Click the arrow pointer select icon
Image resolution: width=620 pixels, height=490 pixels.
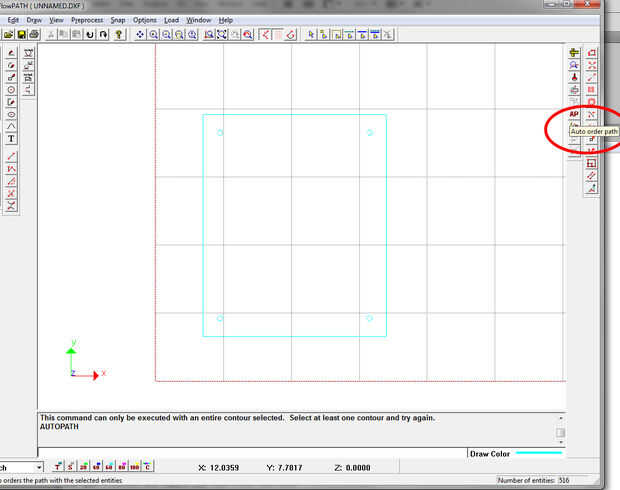311,35
